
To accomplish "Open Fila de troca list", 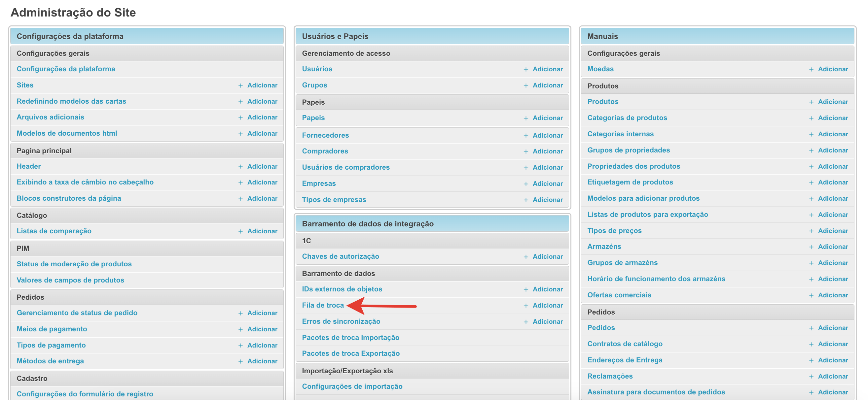I will pyautogui.click(x=322, y=305).
